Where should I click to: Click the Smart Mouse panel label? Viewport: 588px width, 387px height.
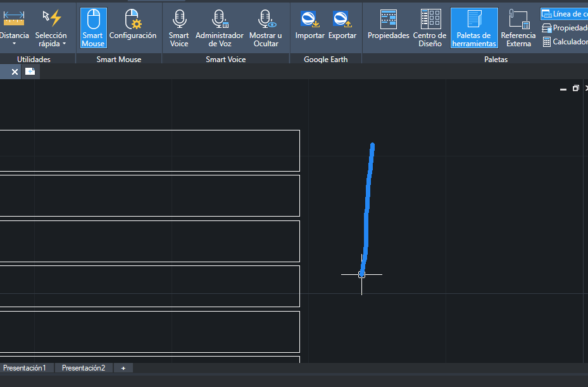pyautogui.click(x=119, y=60)
